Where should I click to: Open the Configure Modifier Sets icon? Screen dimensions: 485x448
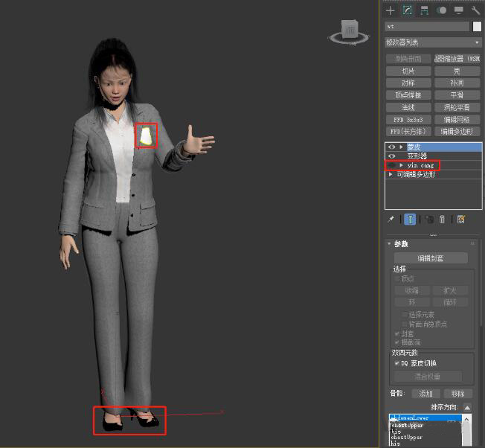[461, 220]
